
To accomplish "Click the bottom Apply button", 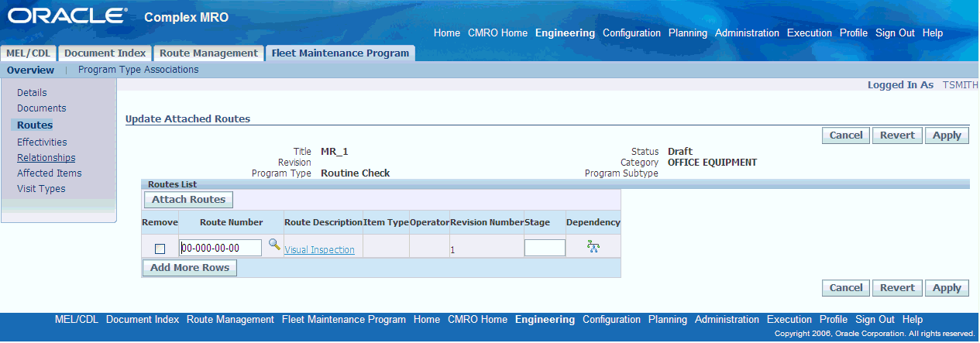I will 947,288.
